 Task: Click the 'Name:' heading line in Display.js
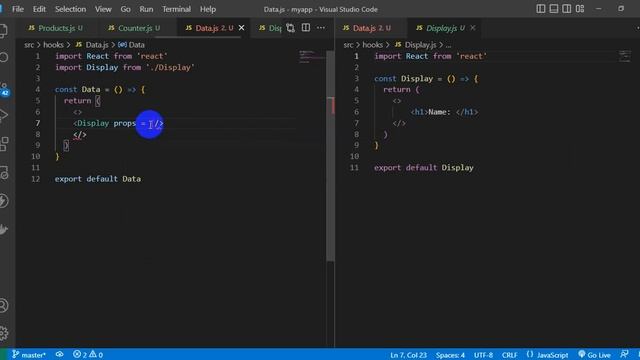pos(444,112)
